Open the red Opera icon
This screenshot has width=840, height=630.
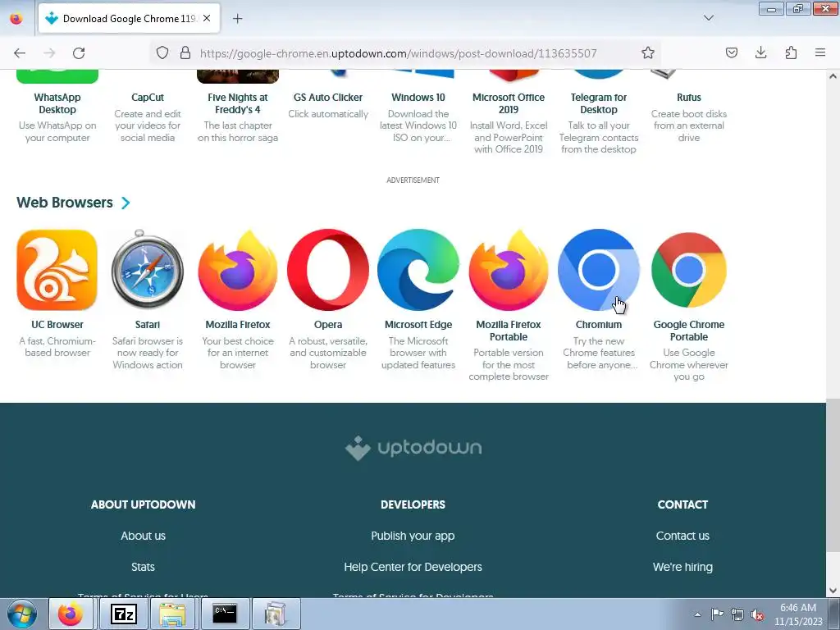click(328, 270)
